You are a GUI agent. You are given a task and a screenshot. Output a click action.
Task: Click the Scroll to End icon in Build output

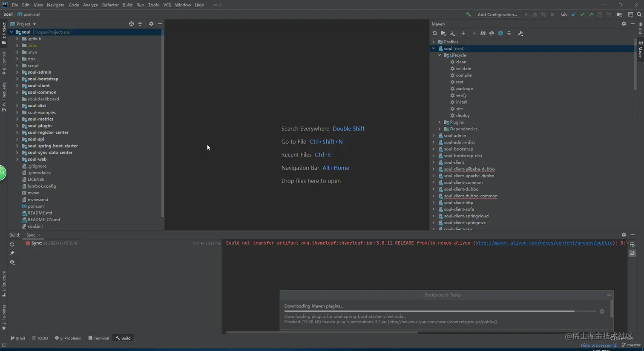click(x=632, y=253)
